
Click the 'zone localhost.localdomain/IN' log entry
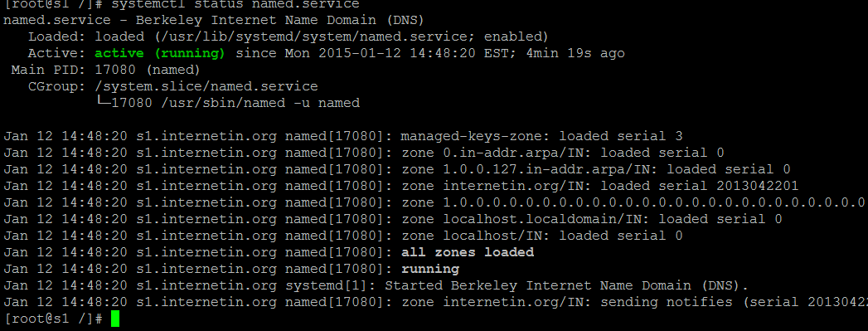(x=523, y=219)
